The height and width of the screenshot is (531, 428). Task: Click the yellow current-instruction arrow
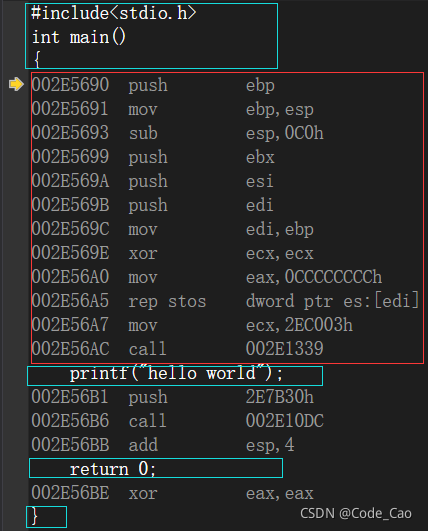(16, 84)
